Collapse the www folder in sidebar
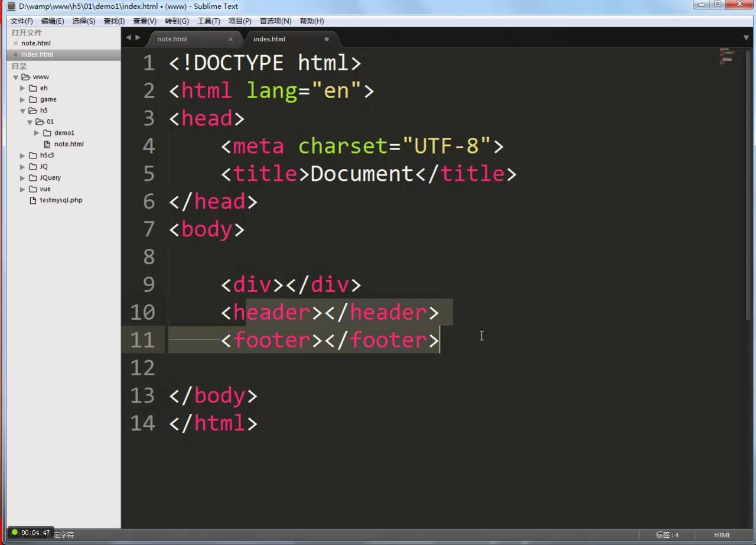Viewport: 756px width, 545px height. [15, 77]
